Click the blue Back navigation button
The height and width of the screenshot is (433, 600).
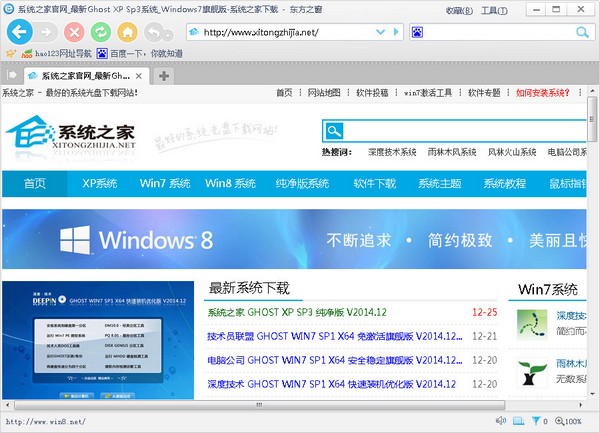[19, 32]
